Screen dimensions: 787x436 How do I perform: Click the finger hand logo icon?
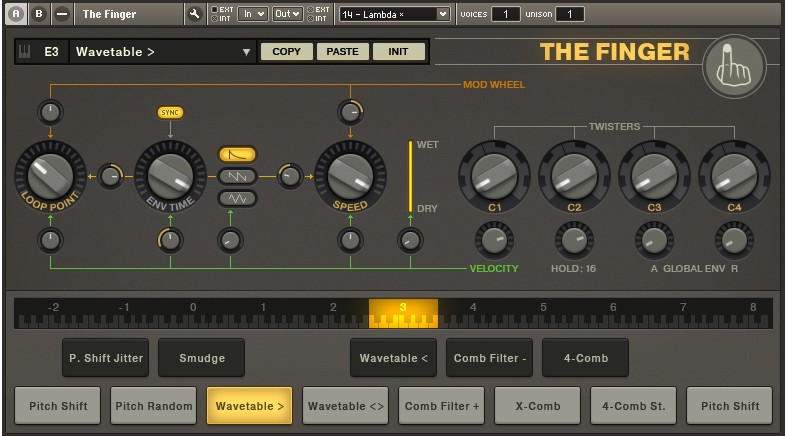pyautogui.click(x=734, y=65)
